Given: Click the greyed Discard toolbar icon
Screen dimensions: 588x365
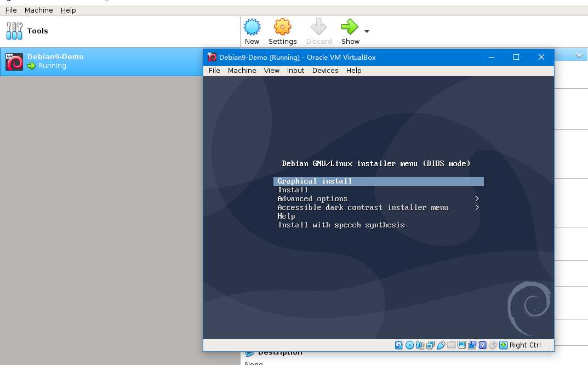Looking at the screenshot, I should click(319, 27).
